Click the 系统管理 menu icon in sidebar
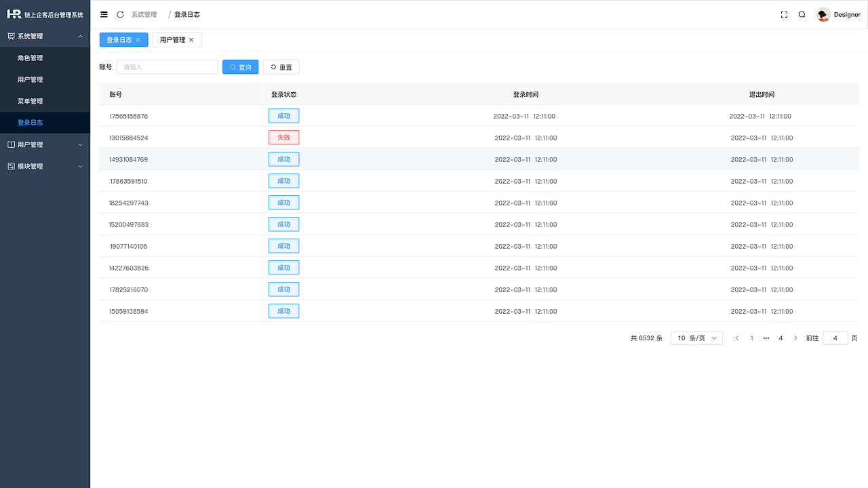Viewport: 868px width, 488px height. tap(11, 36)
